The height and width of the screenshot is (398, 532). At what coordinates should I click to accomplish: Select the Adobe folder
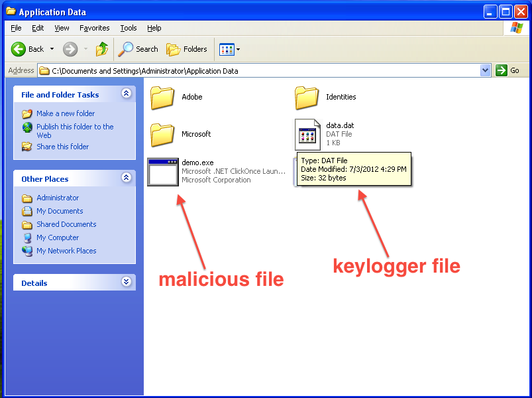(x=162, y=98)
